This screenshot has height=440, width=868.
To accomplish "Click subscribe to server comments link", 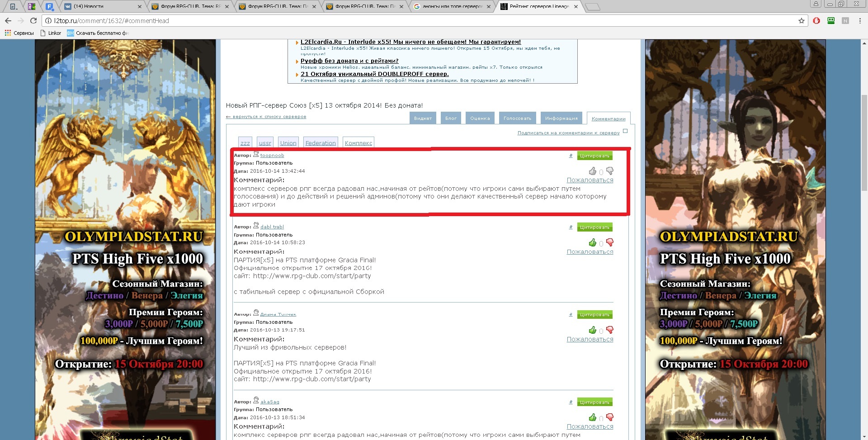I will coord(568,132).
